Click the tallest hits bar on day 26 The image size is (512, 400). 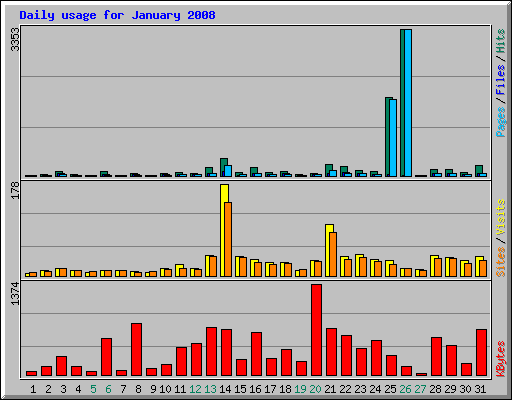(402, 103)
